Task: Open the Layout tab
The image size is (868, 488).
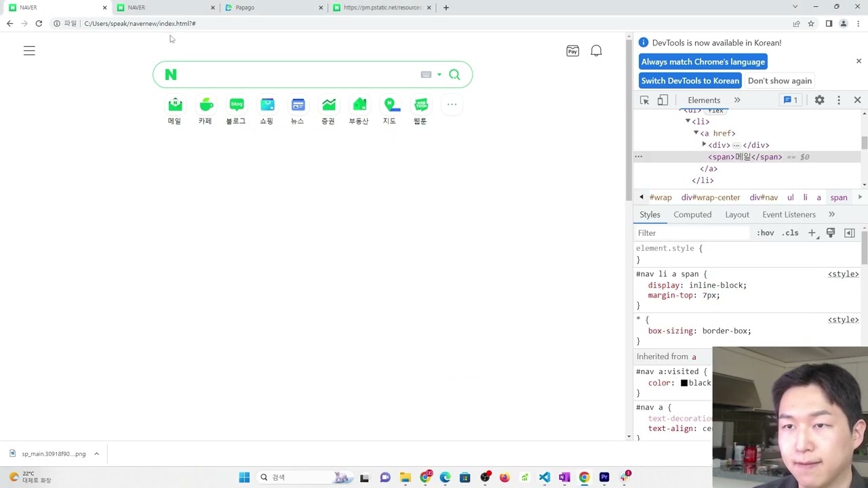Action: tap(737, 215)
